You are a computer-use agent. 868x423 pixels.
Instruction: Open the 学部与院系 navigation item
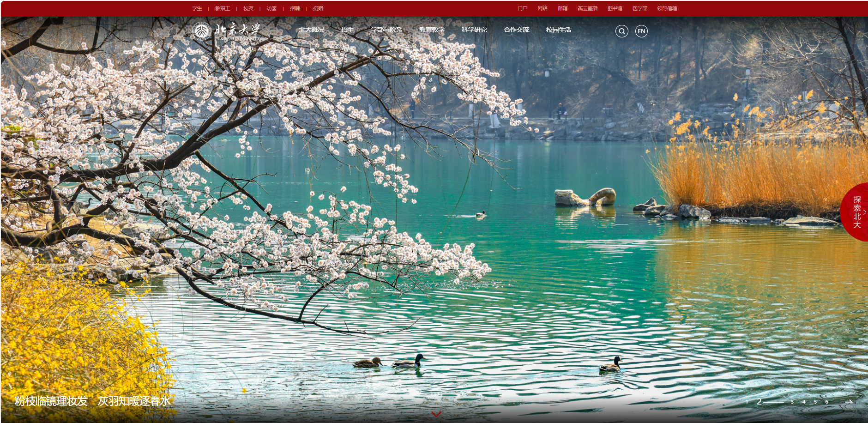point(386,30)
